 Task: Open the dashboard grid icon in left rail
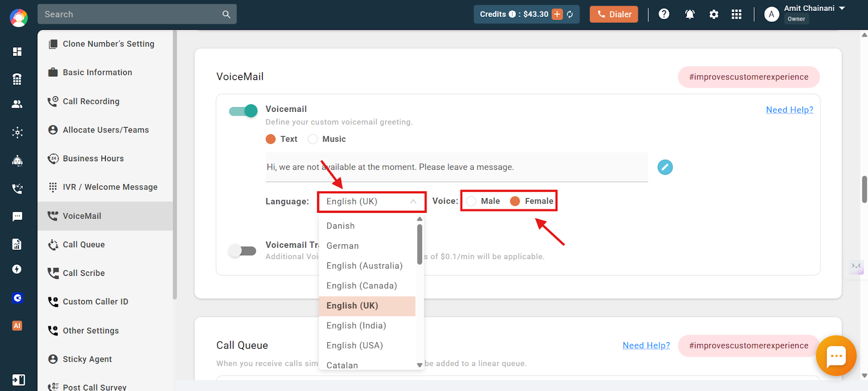(x=17, y=52)
